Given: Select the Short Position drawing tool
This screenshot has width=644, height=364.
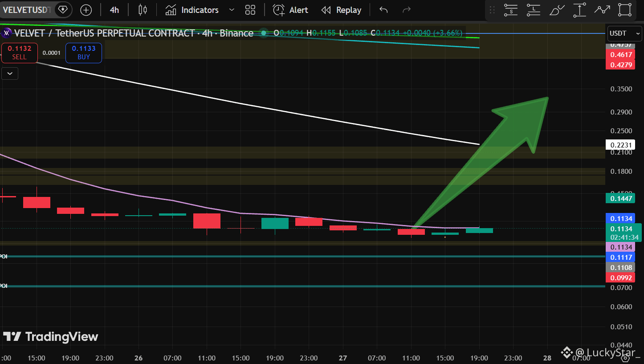Looking at the screenshot, I should [511, 10].
